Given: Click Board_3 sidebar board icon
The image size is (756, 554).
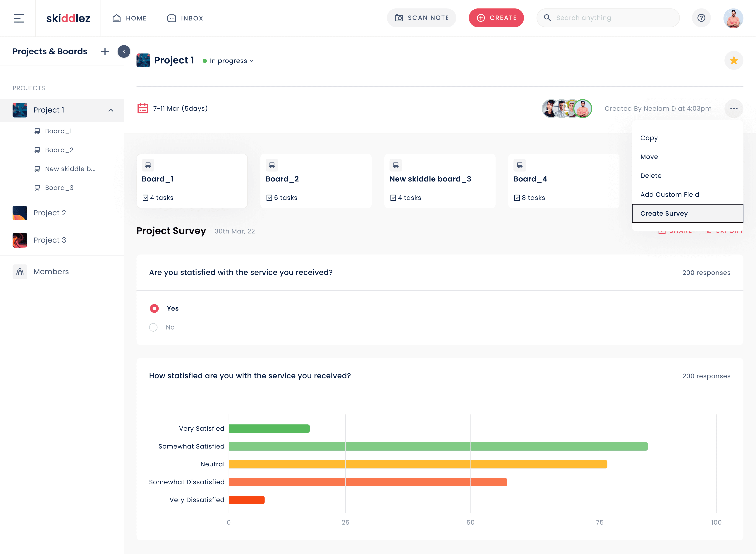Looking at the screenshot, I should pos(37,188).
